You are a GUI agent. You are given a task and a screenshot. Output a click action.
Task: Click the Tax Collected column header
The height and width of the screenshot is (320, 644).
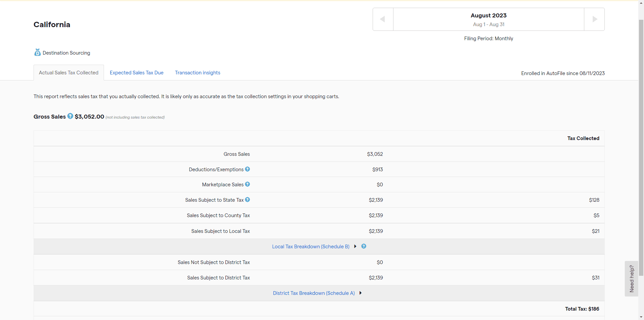click(x=583, y=138)
